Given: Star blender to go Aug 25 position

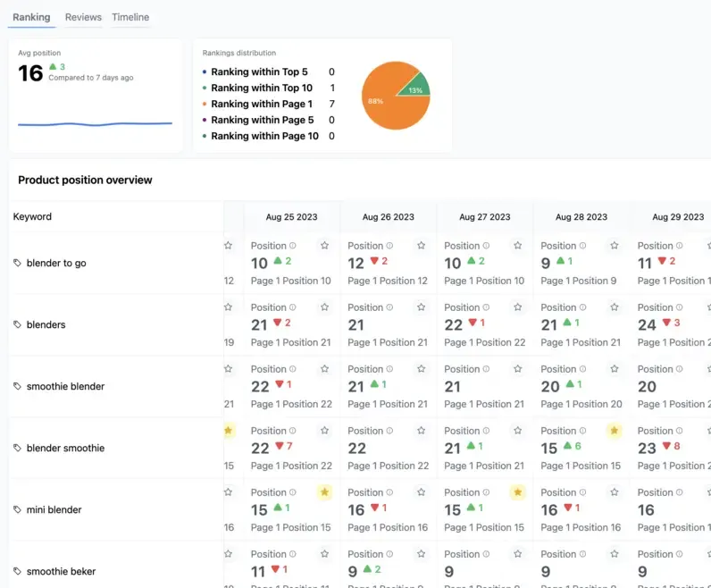Looking at the screenshot, I should pos(324,246).
